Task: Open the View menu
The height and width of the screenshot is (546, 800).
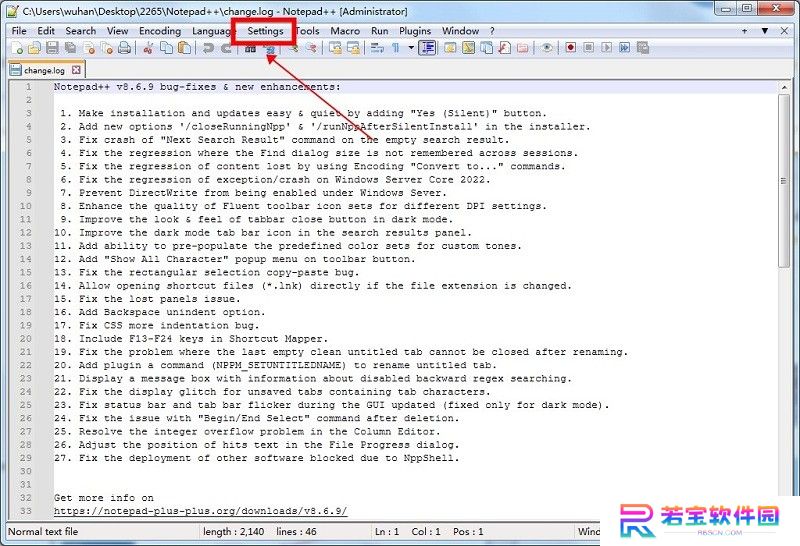Action: coord(117,31)
